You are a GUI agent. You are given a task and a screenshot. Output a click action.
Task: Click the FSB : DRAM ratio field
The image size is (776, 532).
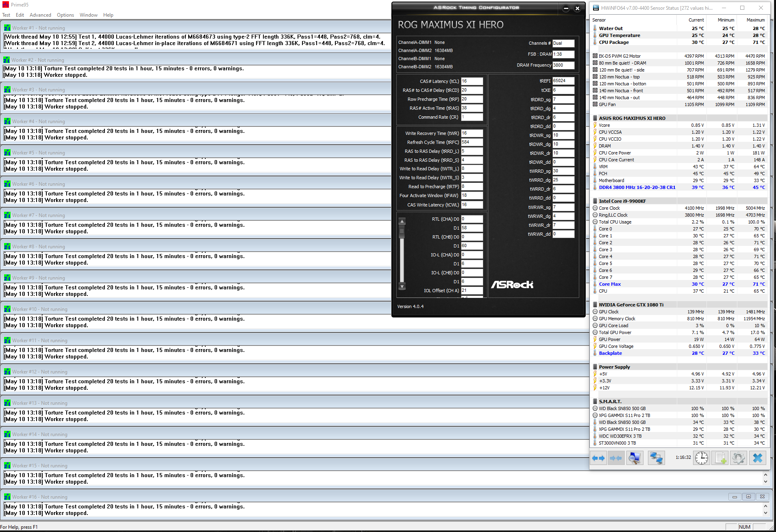563,54
